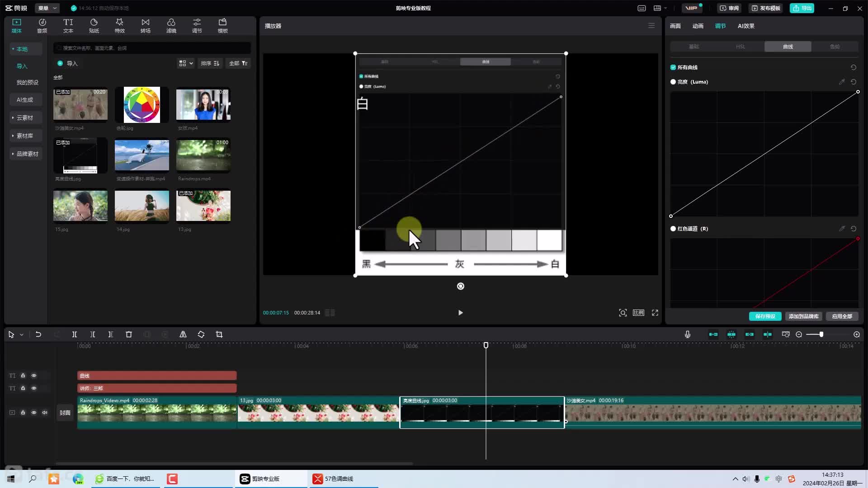Viewport: 868px width, 488px height.
Task: Open the 文本 text panel
Action: tap(68, 26)
